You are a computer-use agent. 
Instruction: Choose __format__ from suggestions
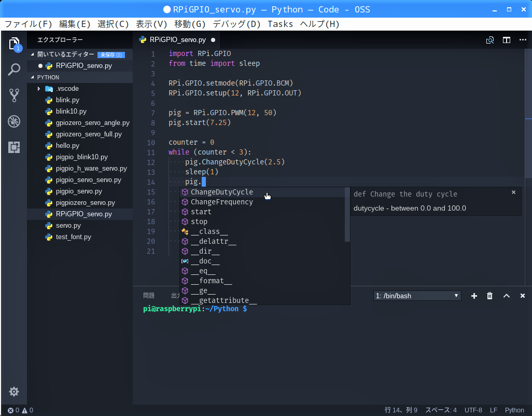click(x=262, y=281)
